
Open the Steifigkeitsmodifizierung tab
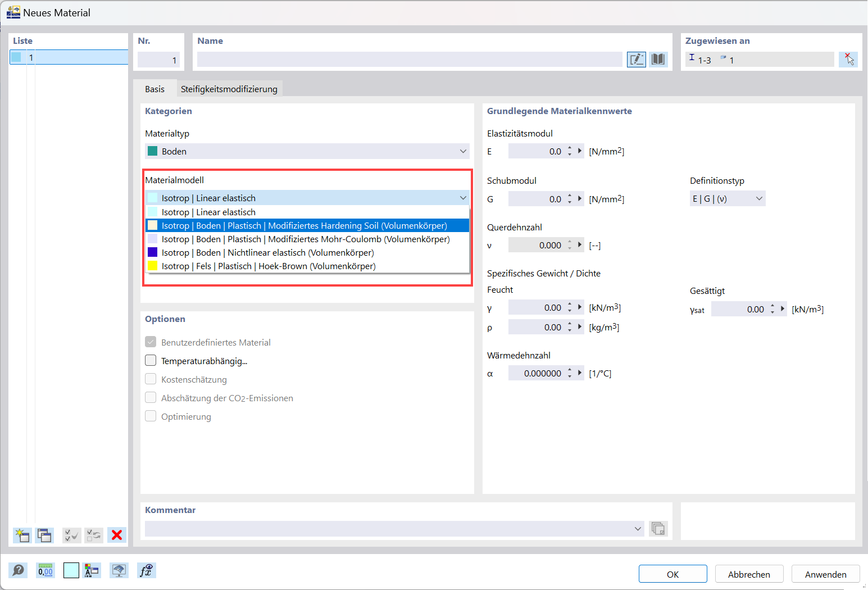coord(229,89)
